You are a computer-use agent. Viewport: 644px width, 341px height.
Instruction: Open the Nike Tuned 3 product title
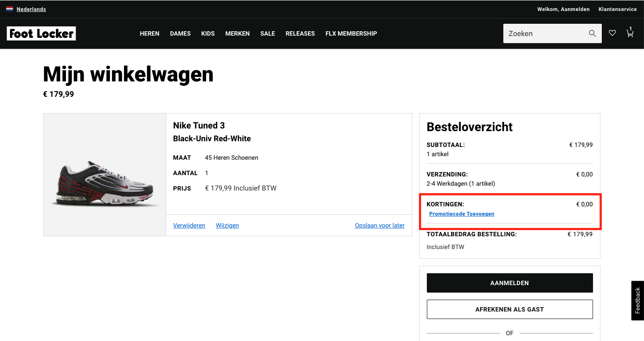(x=199, y=125)
